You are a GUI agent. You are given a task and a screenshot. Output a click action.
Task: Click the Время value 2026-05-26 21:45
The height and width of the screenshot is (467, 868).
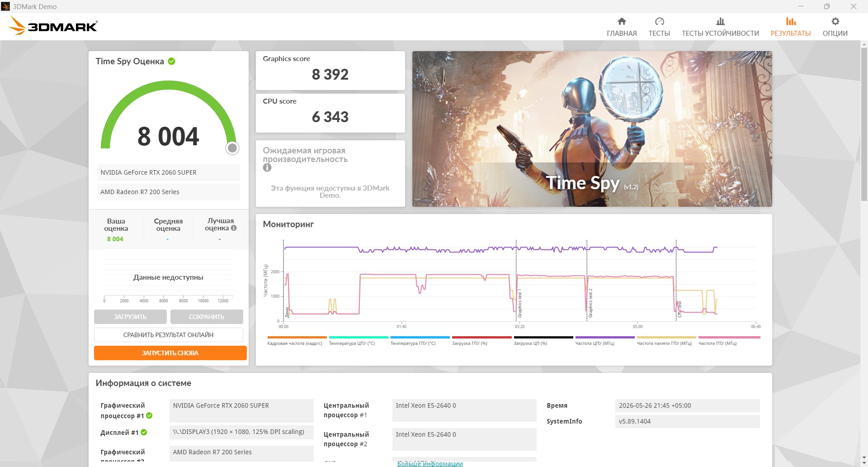[687, 405]
